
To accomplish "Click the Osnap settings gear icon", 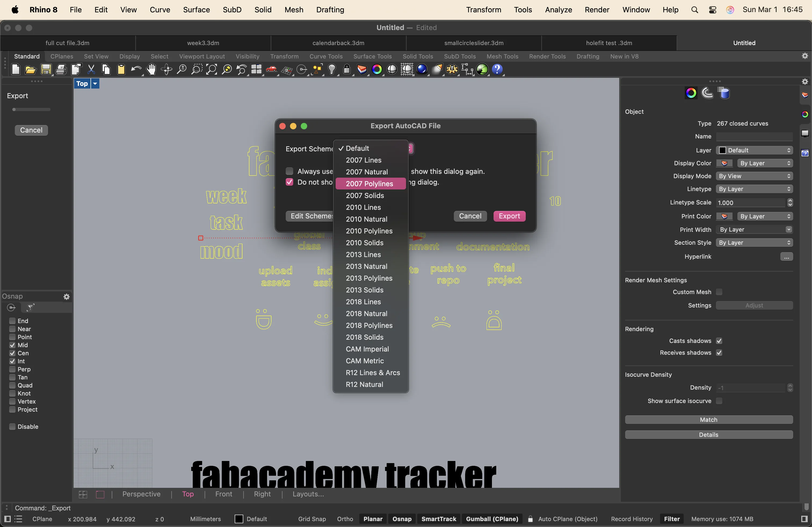I will point(67,297).
